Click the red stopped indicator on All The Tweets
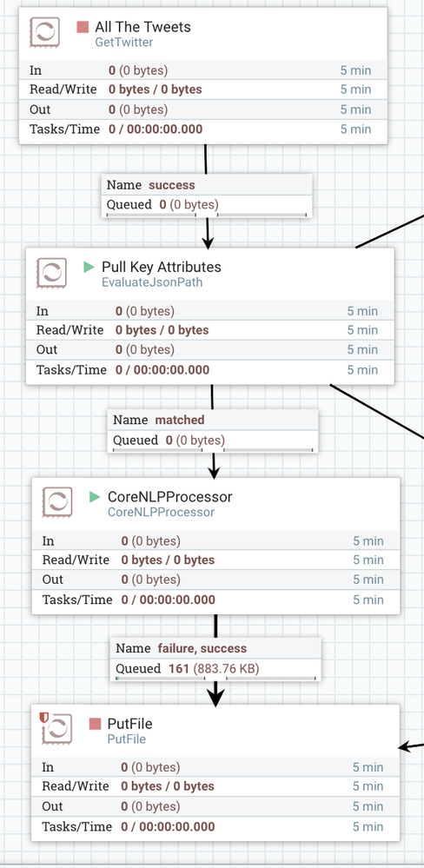This screenshot has height=868, width=424. pos(83,27)
